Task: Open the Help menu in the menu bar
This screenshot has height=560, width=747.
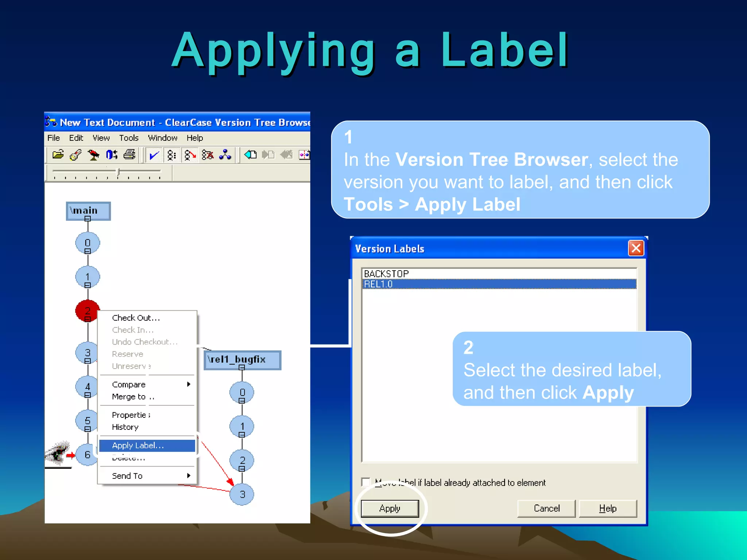Action: tap(195, 138)
